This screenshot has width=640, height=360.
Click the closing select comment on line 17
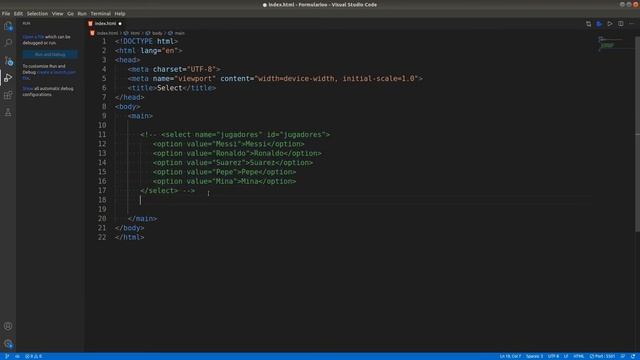[x=168, y=191]
